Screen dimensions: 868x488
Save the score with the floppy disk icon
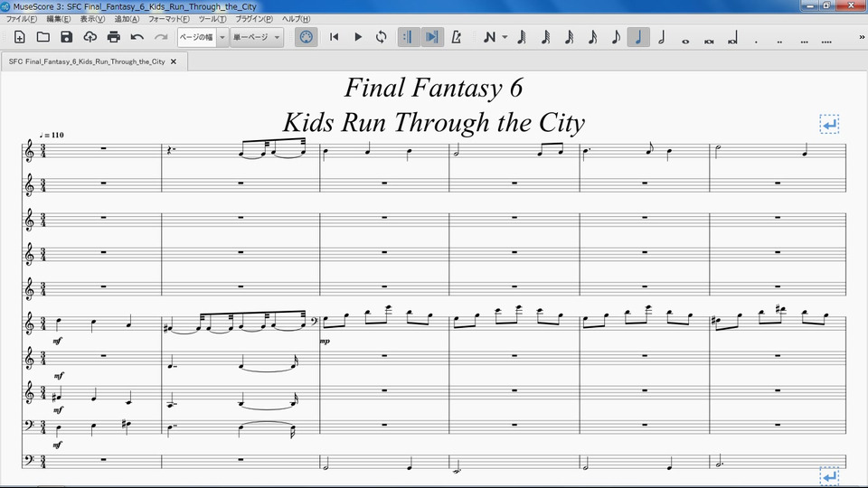[x=66, y=37]
